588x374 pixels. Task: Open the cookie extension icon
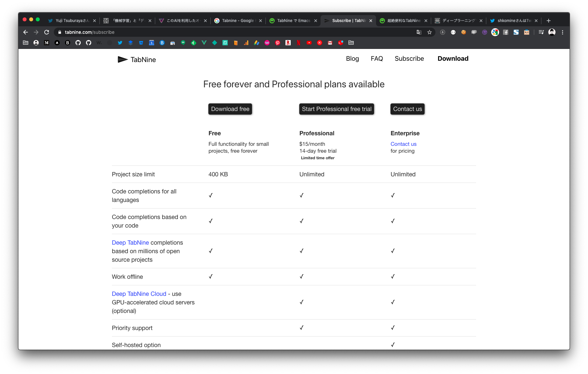464,32
